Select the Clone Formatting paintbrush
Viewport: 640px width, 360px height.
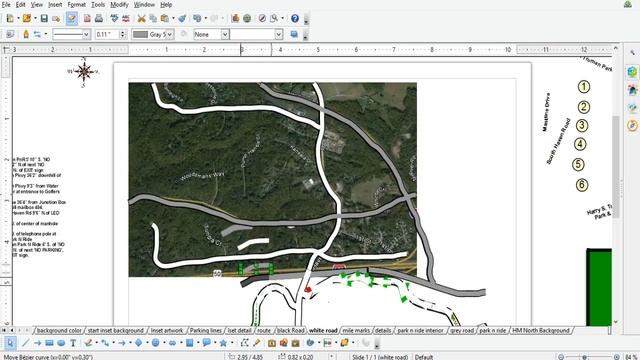tap(182, 18)
